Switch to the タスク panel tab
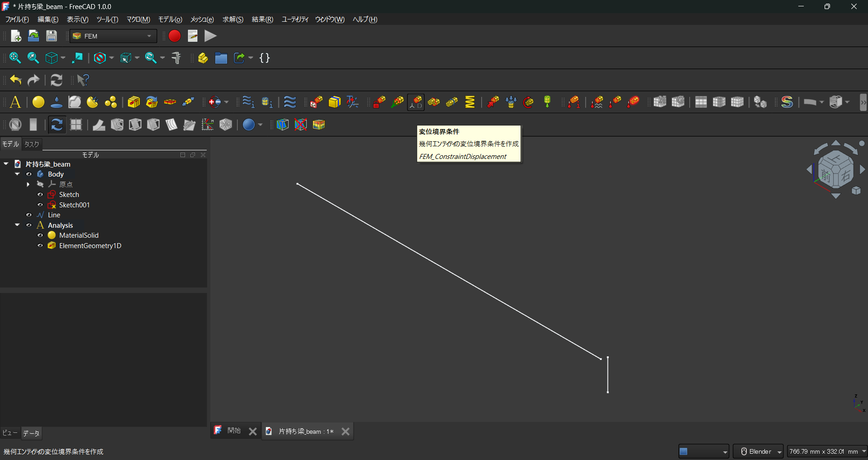Image resolution: width=868 pixels, height=460 pixels. coord(32,144)
